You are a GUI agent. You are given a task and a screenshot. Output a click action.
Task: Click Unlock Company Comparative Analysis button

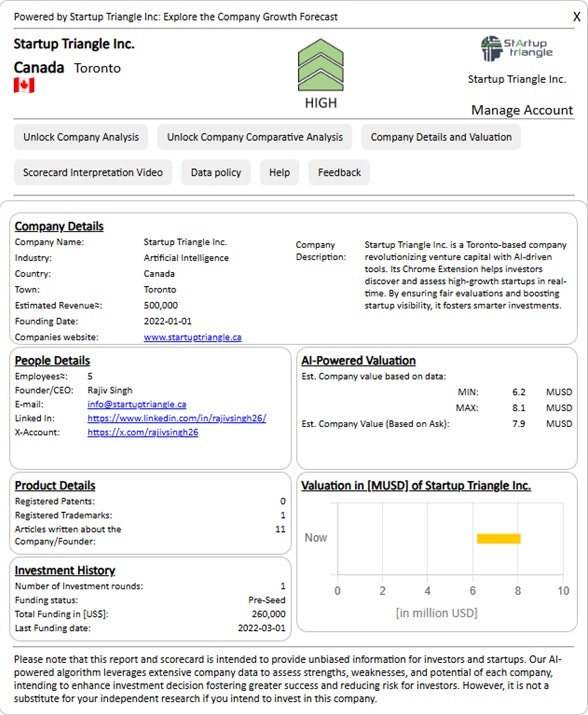pos(255,137)
